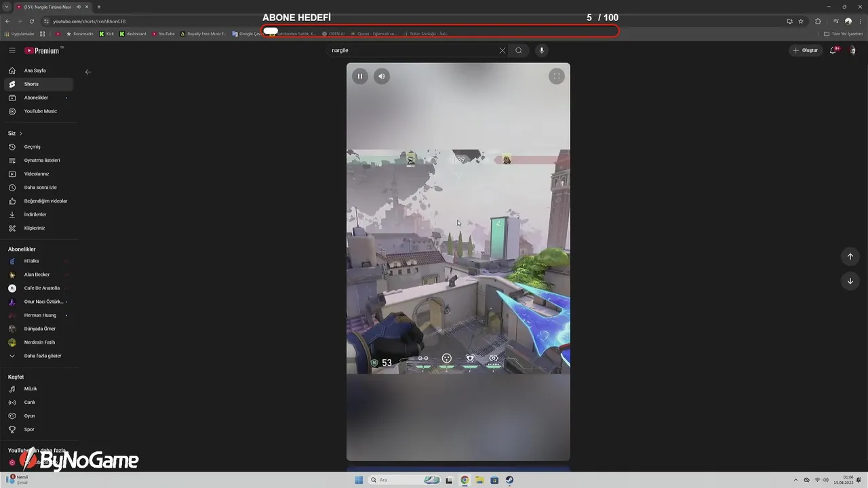
Task: Open a new browser tab
Action: (x=99, y=7)
